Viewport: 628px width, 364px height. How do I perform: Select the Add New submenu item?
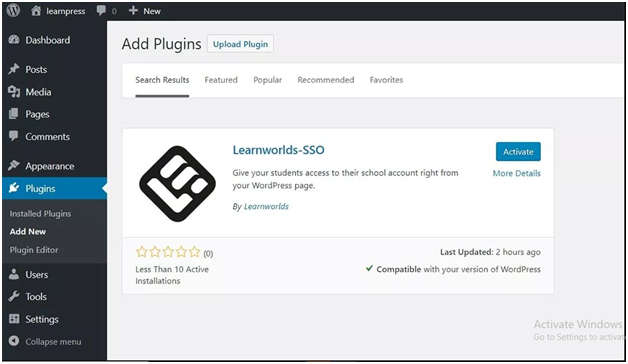coord(28,231)
